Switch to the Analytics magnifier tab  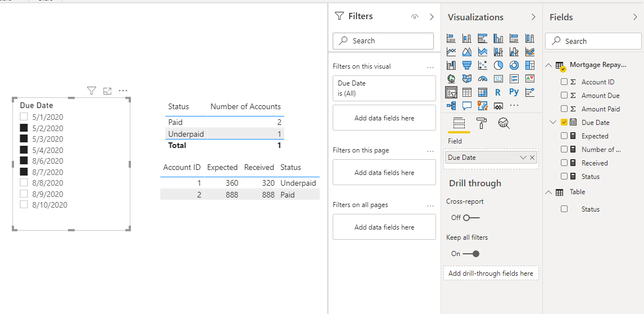504,123
